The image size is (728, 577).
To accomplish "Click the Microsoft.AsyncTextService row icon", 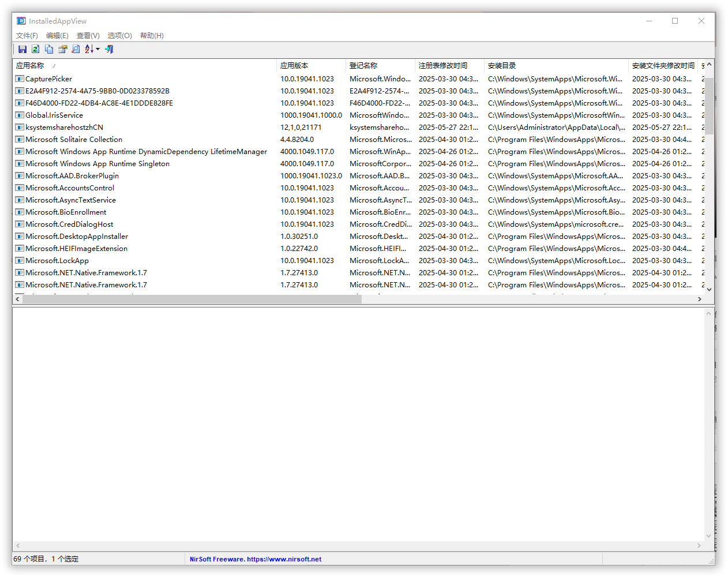I will [20, 200].
